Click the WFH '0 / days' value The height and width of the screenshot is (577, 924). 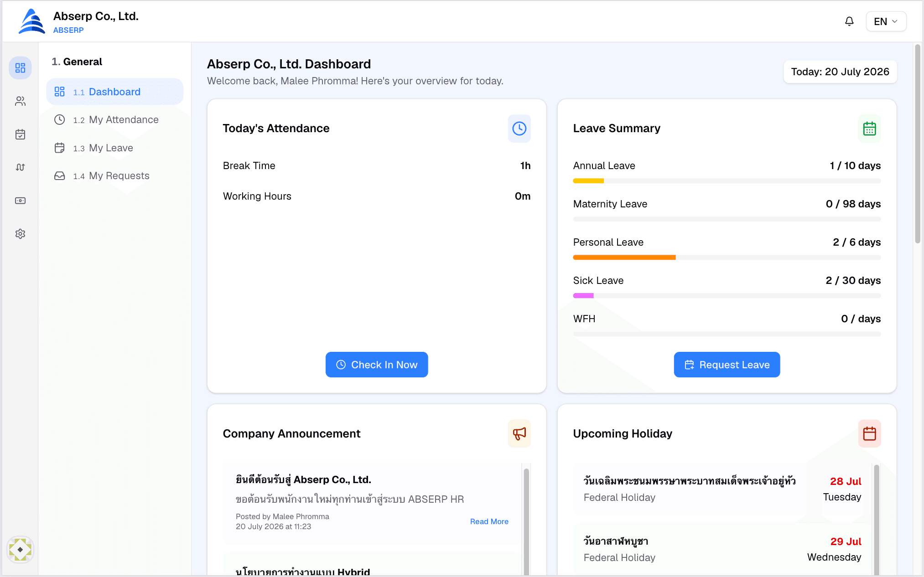861,319
